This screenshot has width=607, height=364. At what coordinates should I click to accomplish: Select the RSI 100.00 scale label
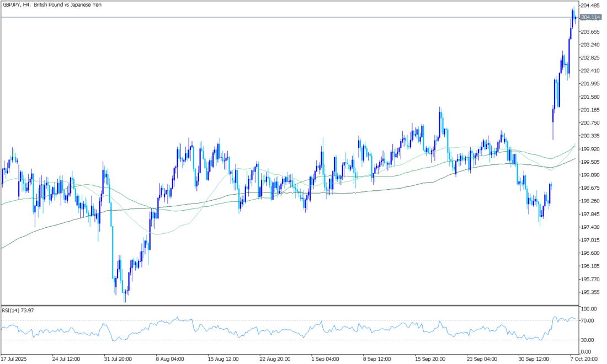click(588, 309)
